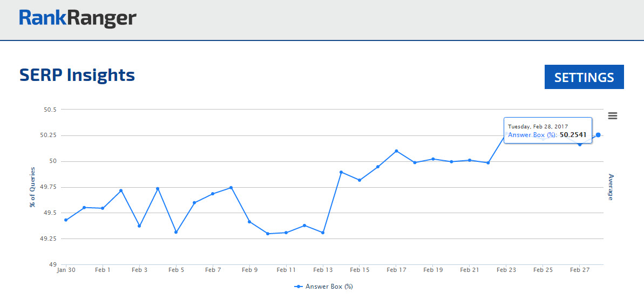Click the Feb 27 data point

(580, 145)
